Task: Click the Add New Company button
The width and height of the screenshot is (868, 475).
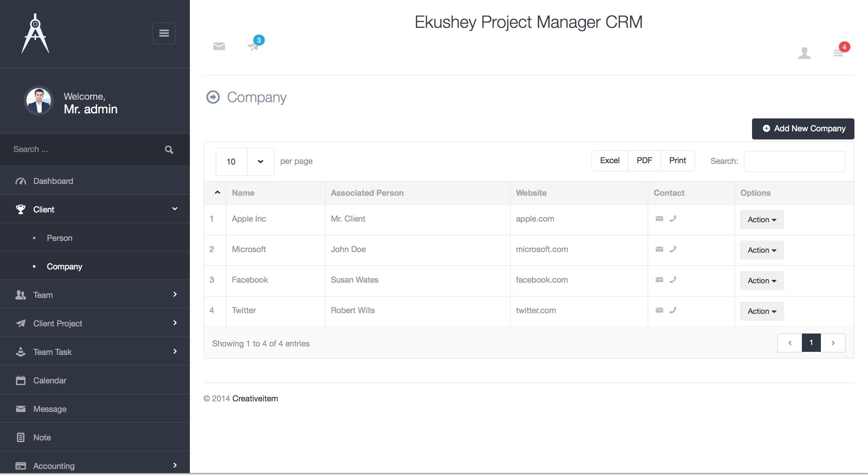Action: tap(803, 129)
